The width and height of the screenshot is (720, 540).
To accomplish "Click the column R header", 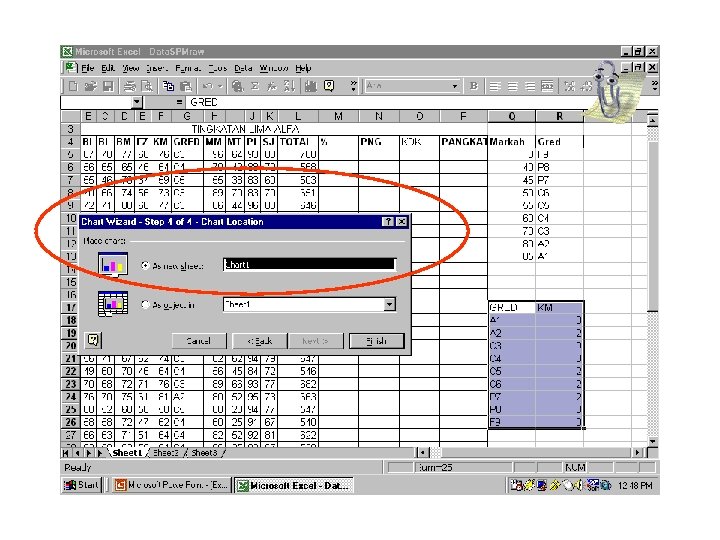I will pos(559,117).
